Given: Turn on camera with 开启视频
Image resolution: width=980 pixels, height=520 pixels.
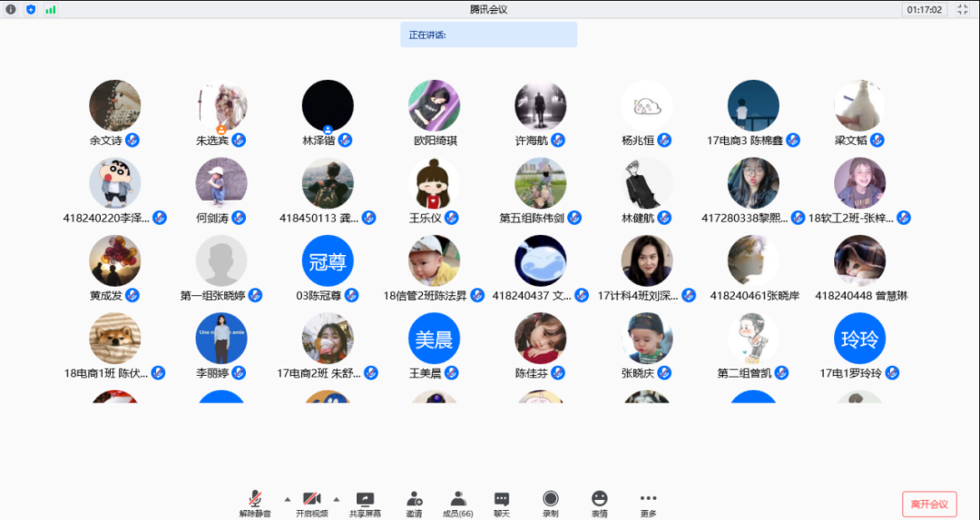Looking at the screenshot, I should [311, 503].
